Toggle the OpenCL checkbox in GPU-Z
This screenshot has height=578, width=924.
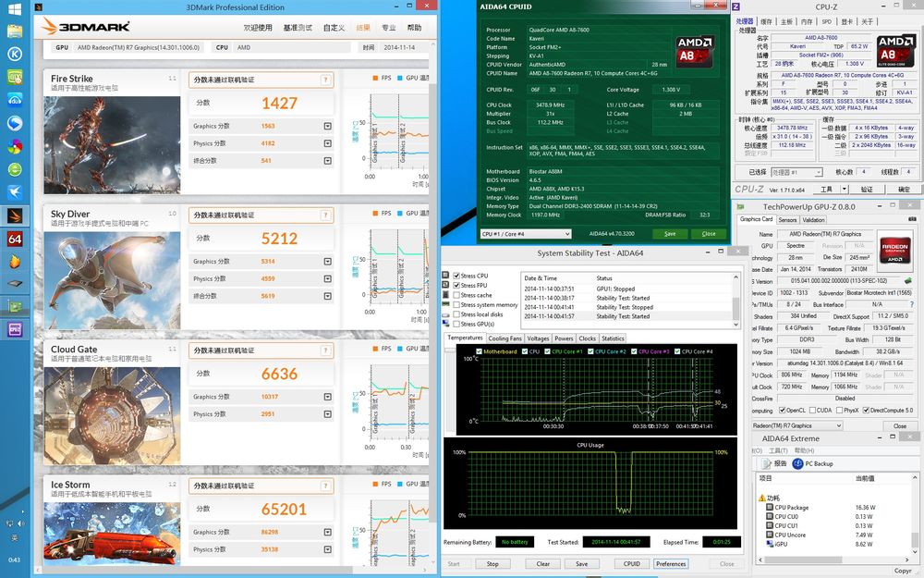(x=782, y=411)
